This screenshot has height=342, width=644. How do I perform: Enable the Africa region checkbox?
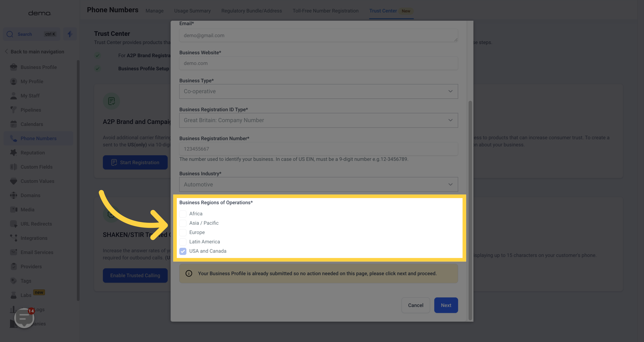point(183,214)
